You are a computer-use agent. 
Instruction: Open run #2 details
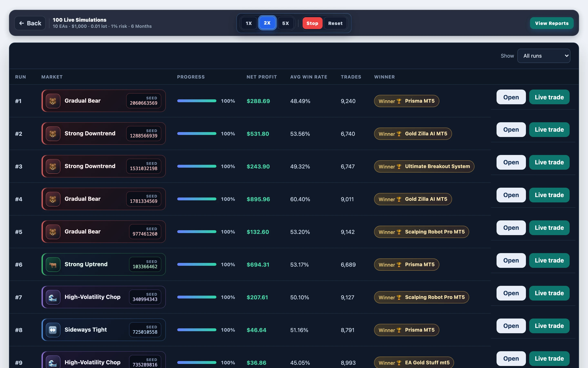[x=511, y=129]
